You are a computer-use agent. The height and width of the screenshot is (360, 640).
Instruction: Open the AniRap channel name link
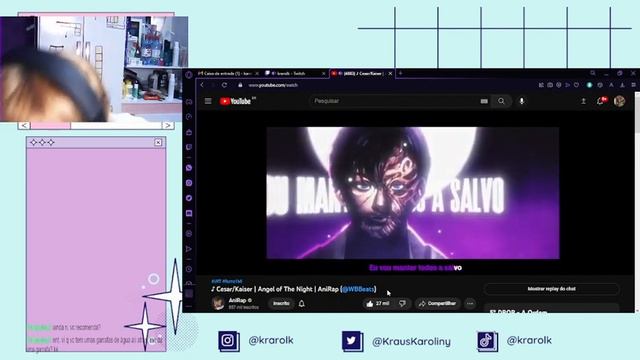pyautogui.click(x=237, y=300)
